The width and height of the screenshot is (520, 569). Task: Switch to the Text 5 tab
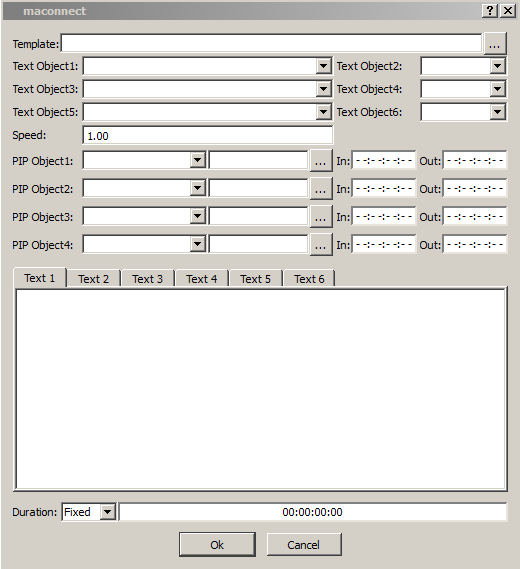point(255,279)
